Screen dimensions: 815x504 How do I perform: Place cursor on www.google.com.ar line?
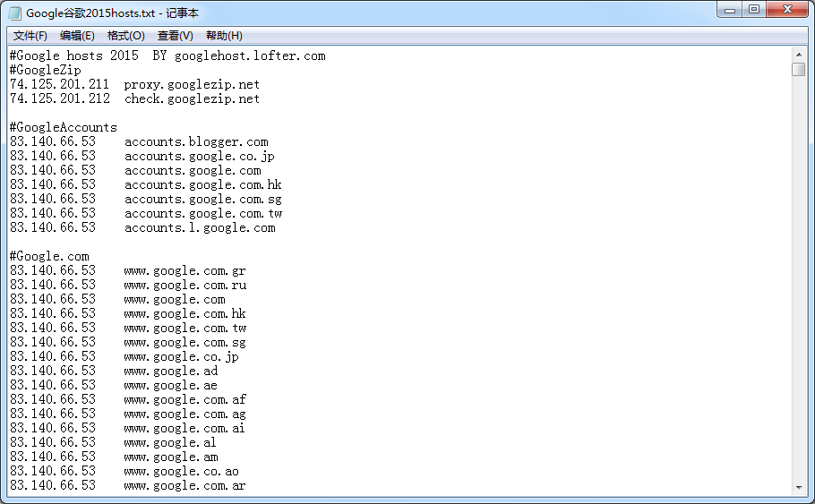(x=184, y=485)
